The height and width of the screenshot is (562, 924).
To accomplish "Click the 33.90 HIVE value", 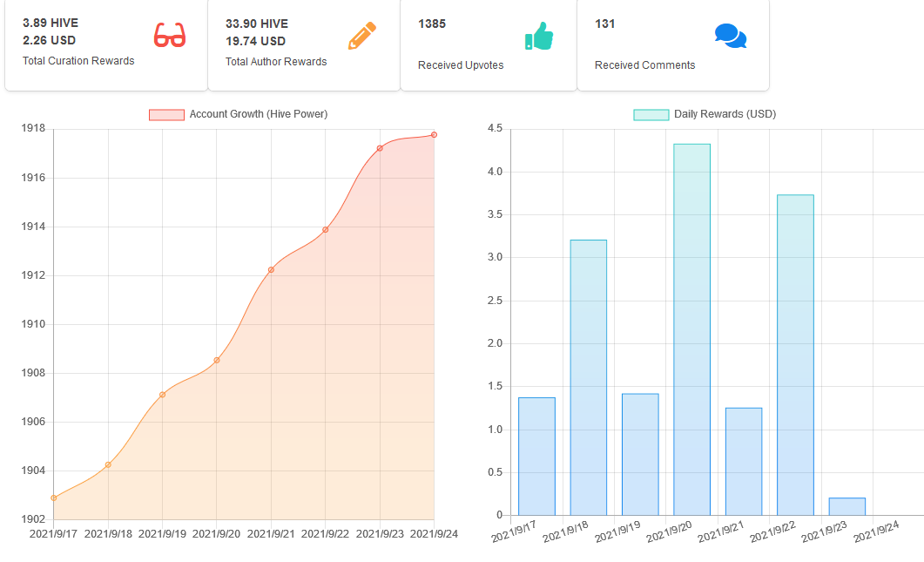I will pos(256,24).
